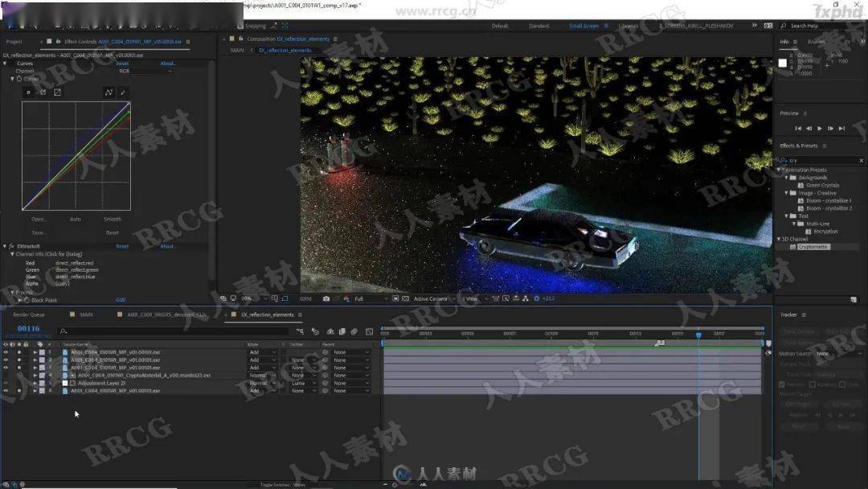The height and width of the screenshot is (489, 868).
Task: Click the snapshot camera icon in viewer
Action: [x=326, y=298]
